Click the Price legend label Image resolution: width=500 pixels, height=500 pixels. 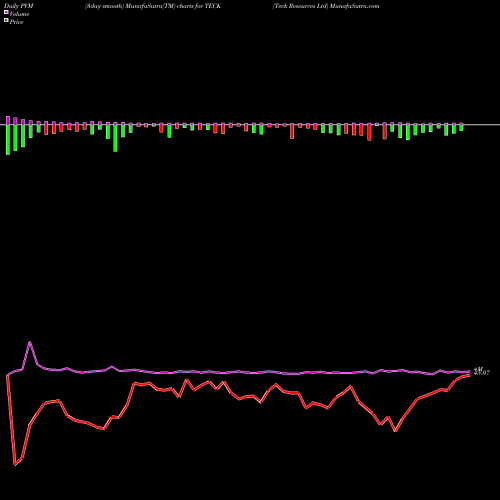pos(16,22)
